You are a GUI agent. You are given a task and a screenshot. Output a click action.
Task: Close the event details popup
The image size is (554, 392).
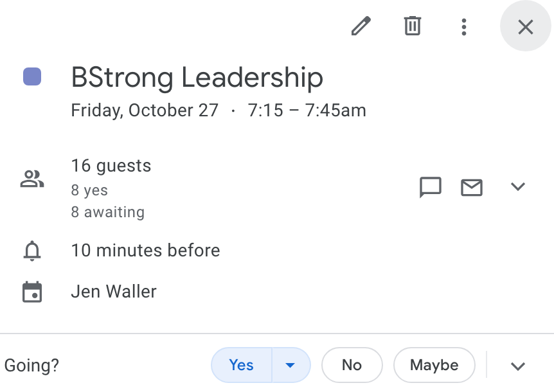[526, 27]
